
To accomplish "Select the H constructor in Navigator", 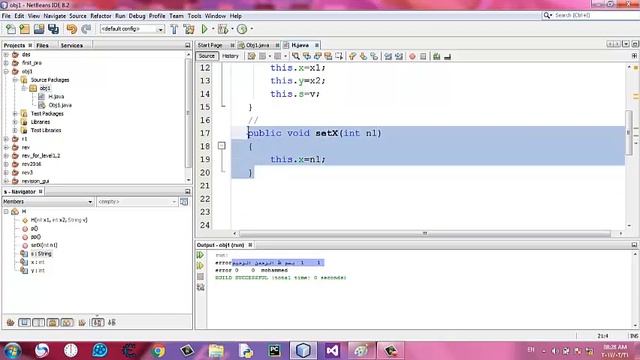I will (x=59, y=220).
